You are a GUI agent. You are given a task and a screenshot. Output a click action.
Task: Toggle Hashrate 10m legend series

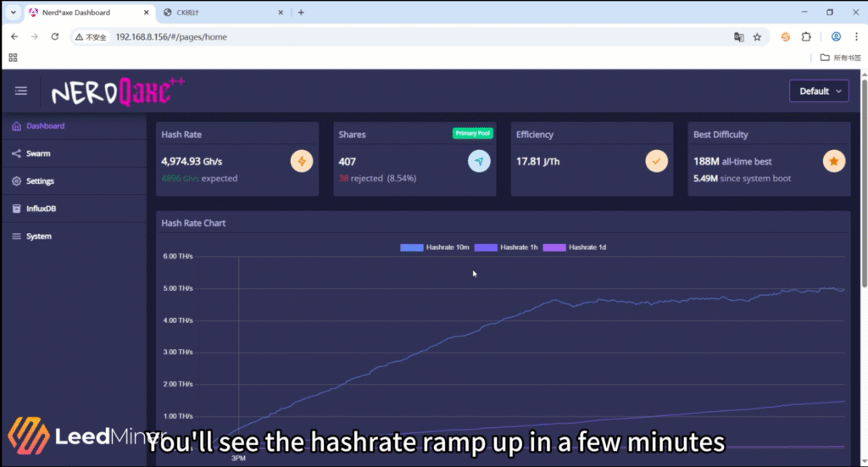(x=434, y=247)
